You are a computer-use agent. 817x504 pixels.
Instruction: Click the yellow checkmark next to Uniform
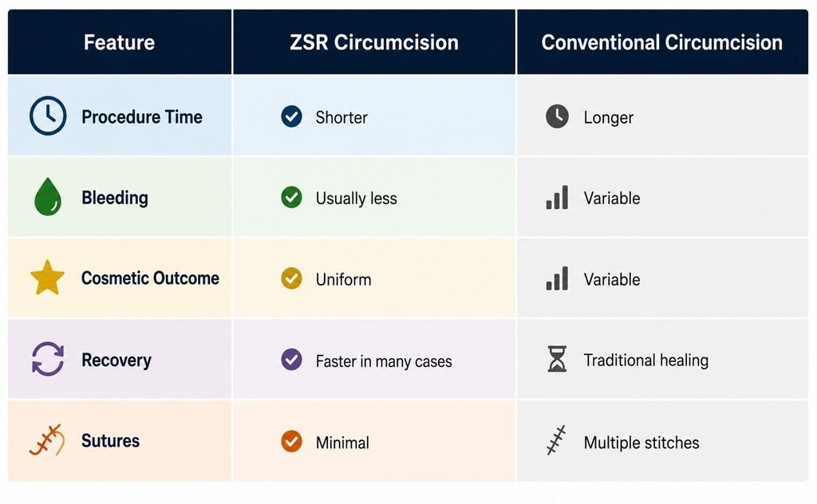coord(291,278)
